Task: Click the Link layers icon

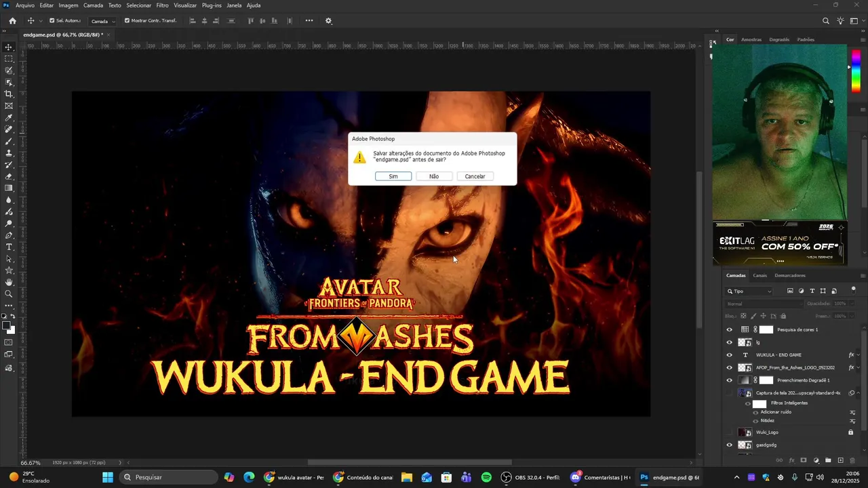Action: point(779,460)
